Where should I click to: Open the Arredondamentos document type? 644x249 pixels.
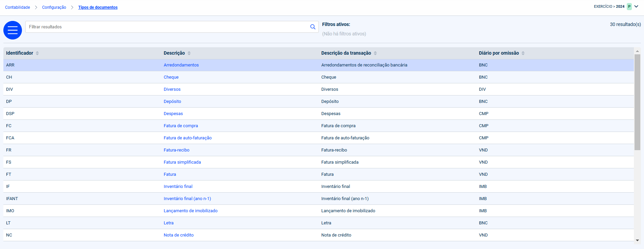pos(181,65)
